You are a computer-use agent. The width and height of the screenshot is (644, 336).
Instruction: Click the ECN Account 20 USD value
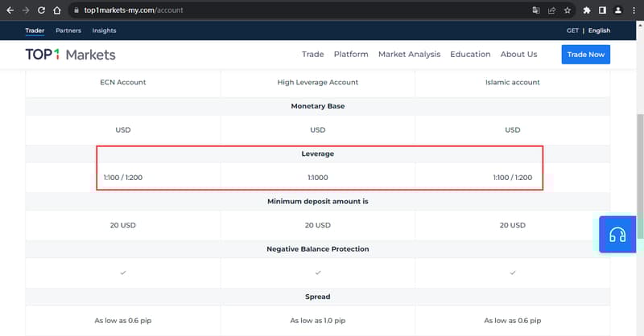tap(123, 225)
